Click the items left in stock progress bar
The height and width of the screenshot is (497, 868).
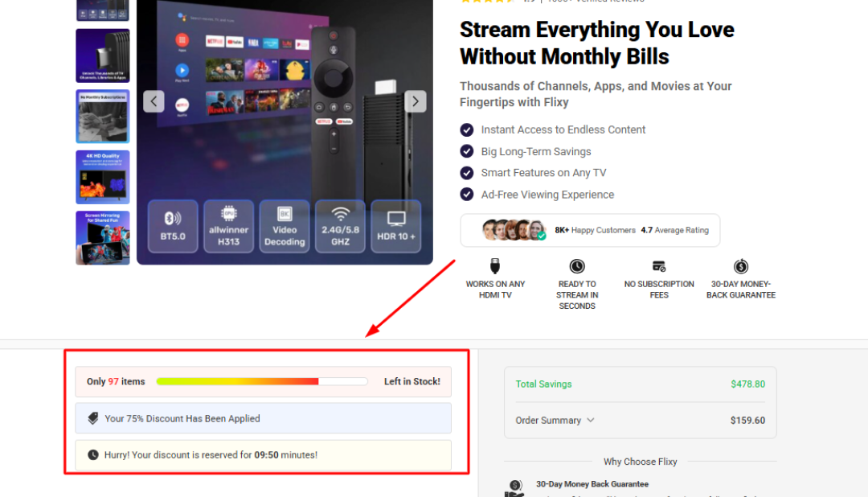tap(262, 381)
